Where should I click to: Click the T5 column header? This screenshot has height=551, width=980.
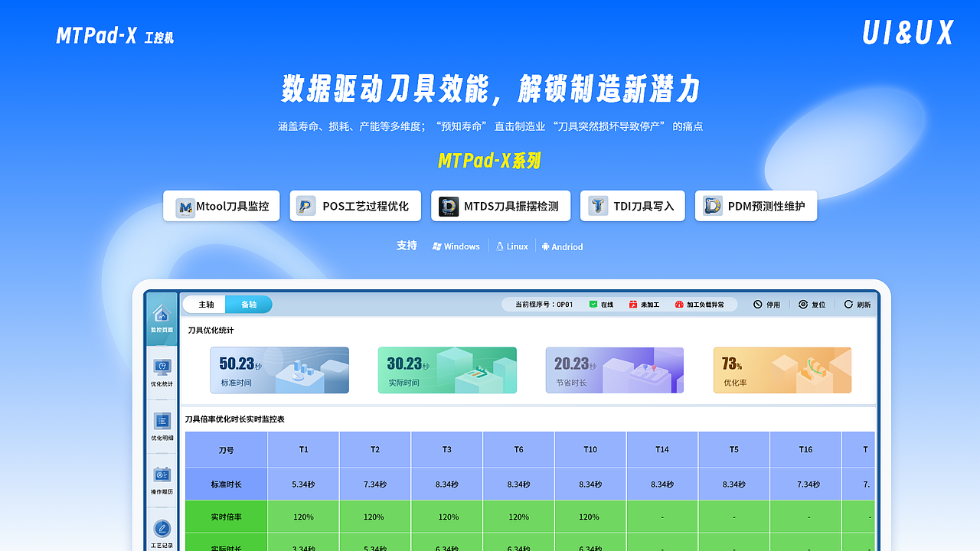(x=734, y=449)
